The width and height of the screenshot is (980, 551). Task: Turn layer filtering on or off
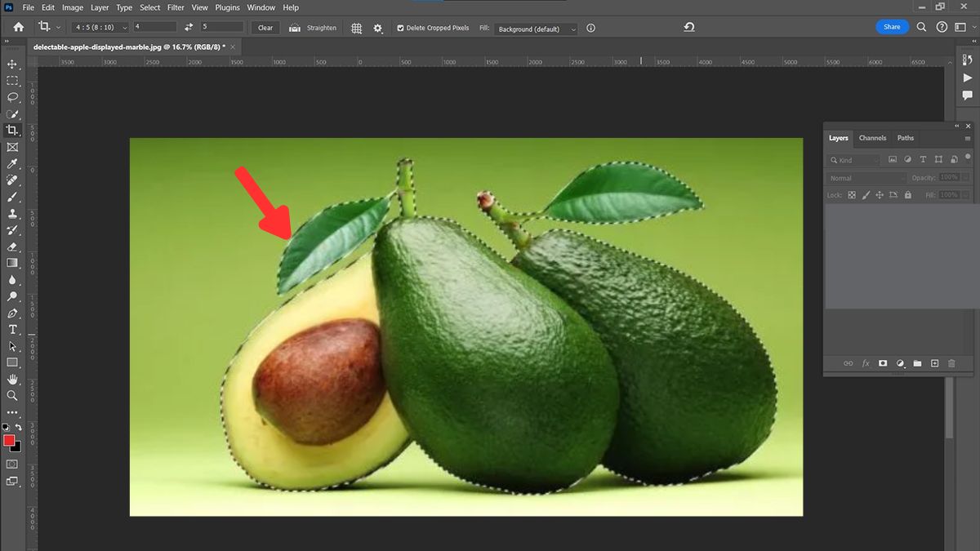point(968,157)
